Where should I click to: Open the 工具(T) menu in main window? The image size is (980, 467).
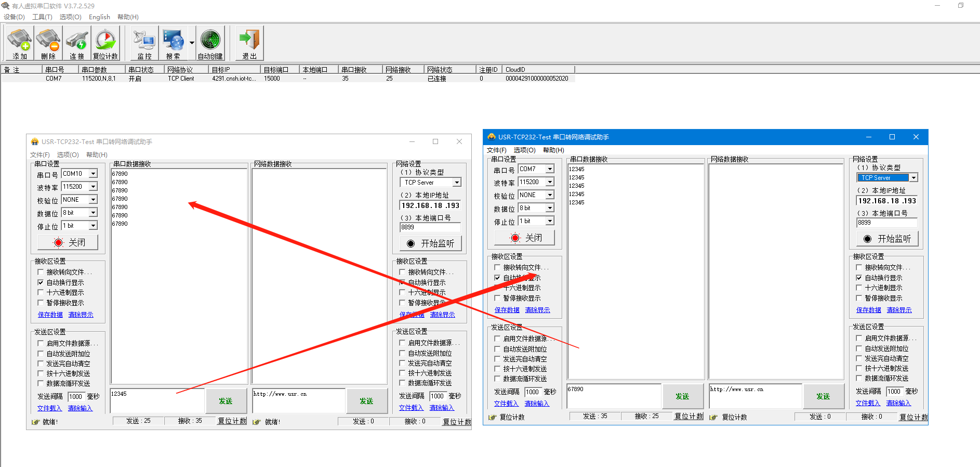(x=42, y=17)
